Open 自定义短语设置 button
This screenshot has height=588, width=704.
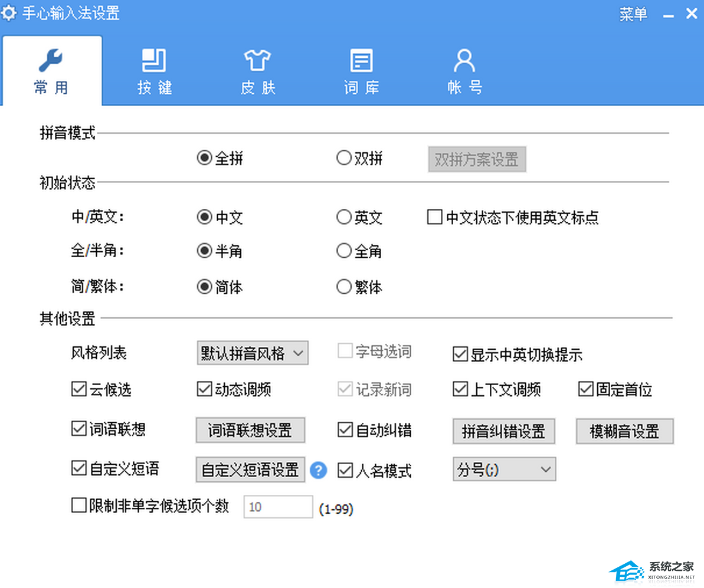pos(251,469)
